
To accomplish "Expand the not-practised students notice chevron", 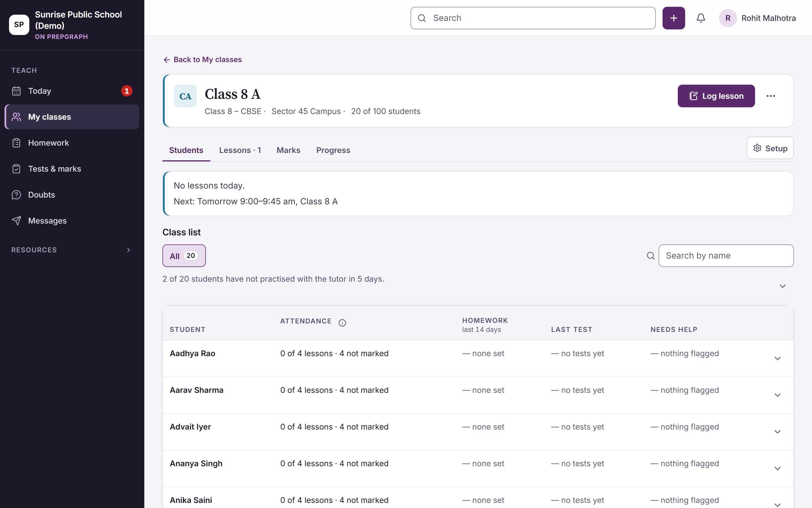I will coord(782,286).
